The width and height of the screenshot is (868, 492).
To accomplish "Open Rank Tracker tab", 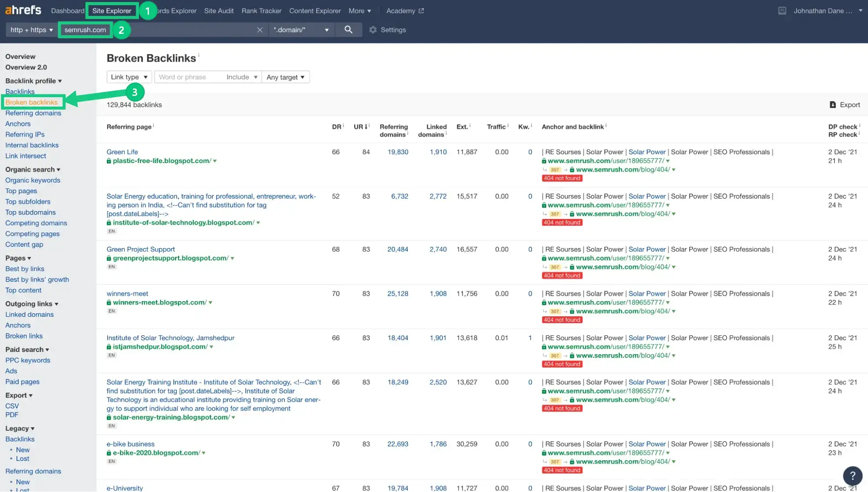I will coord(261,11).
